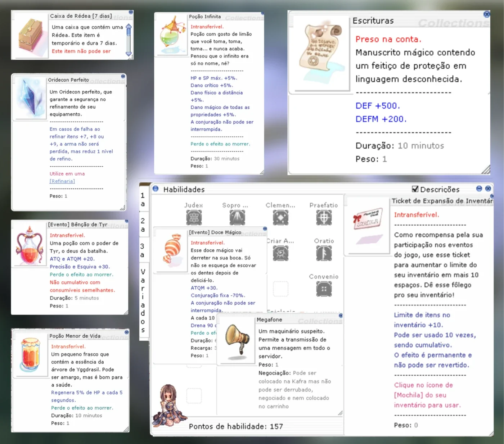
Task: Select the Oratio skill icon
Action: coord(324,253)
